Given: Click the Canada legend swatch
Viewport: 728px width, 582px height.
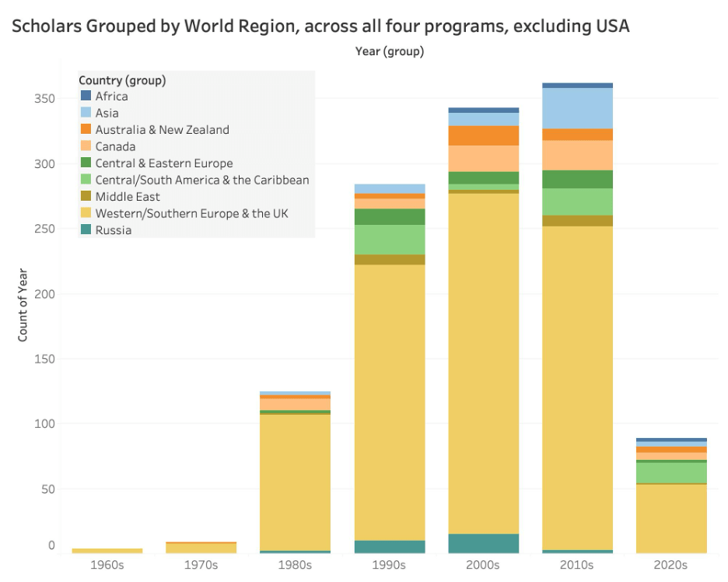Looking at the screenshot, I should tap(86, 147).
